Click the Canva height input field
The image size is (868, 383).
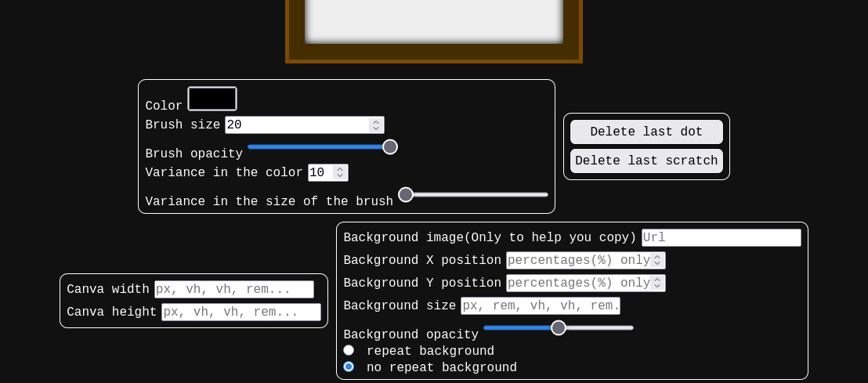pyautogui.click(x=241, y=313)
